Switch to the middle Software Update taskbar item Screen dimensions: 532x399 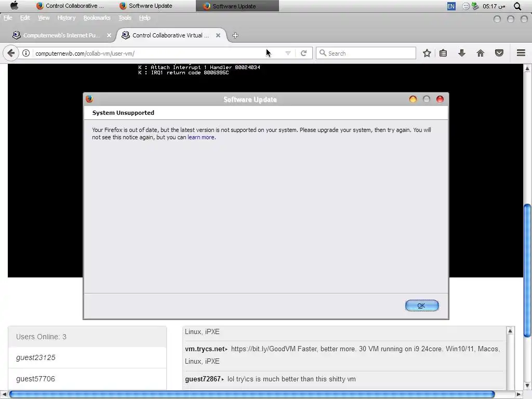pos(146,6)
